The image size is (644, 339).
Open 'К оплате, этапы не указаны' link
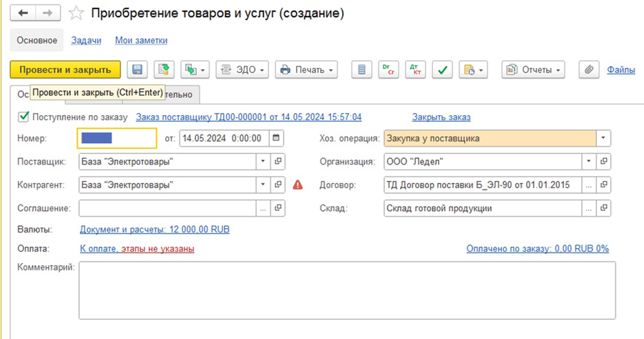(137, 248)
